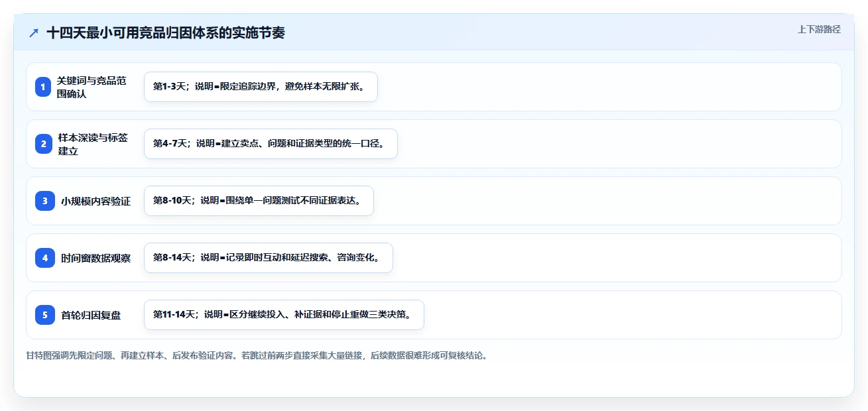Open the 第8-14天 description box
This screenshot has width=868, height=411.
(269, 258)
